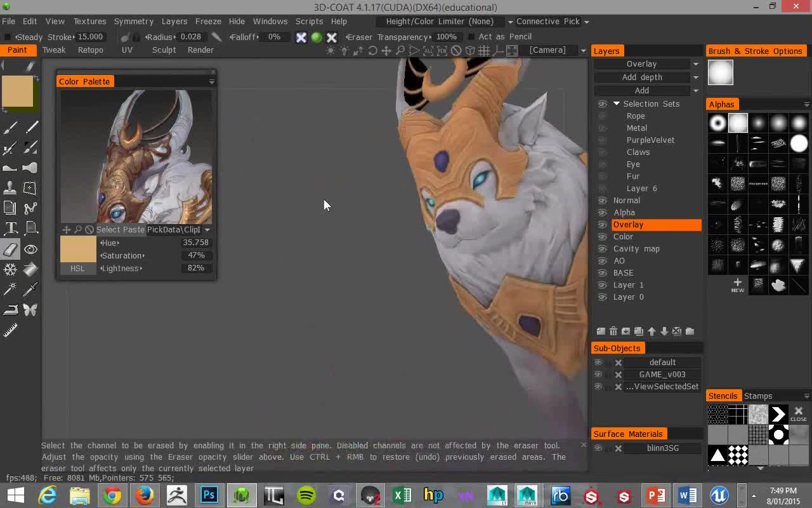
Task: Click the zoom magnifier in viewport toolbar
Action: click(x=400, y=50)
